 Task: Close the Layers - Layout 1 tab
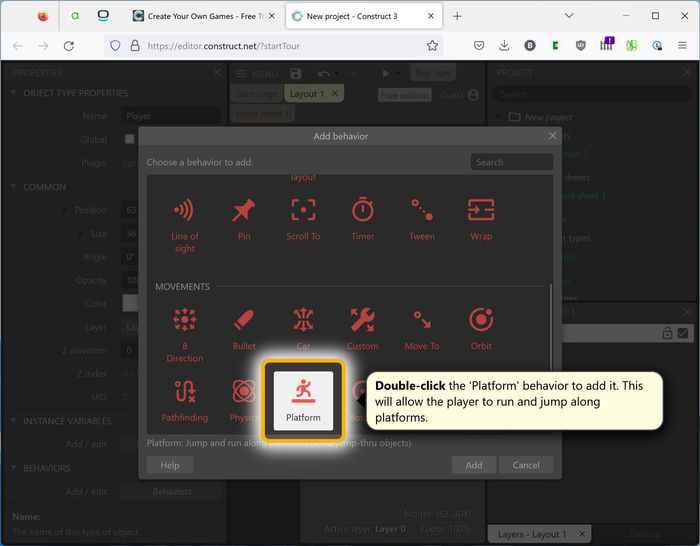tap(582, 534)
